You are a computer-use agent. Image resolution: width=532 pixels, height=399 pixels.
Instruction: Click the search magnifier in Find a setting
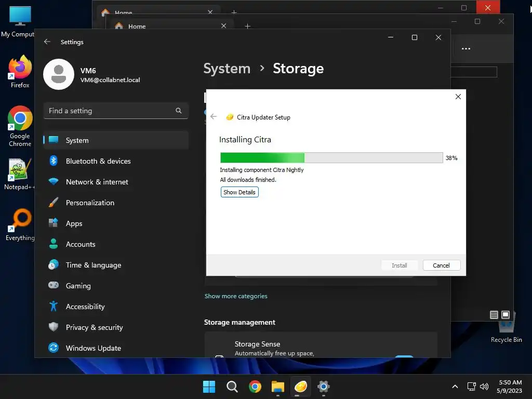point(179,111)
